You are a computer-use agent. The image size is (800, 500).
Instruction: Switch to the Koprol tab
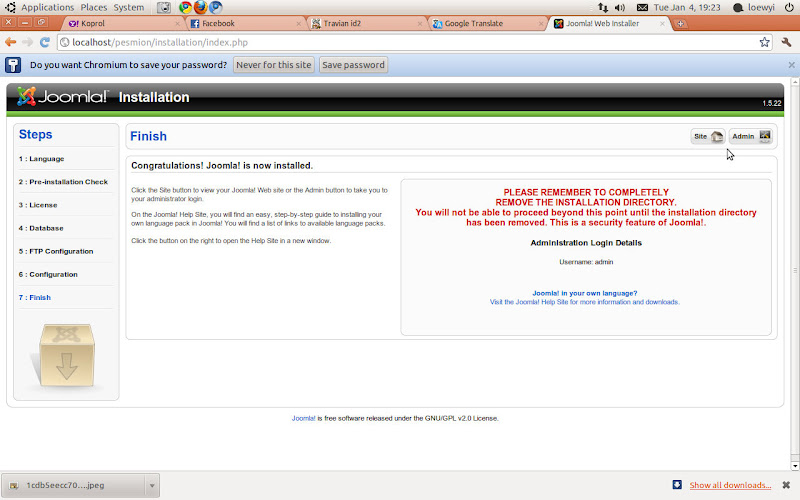point(121,23)
